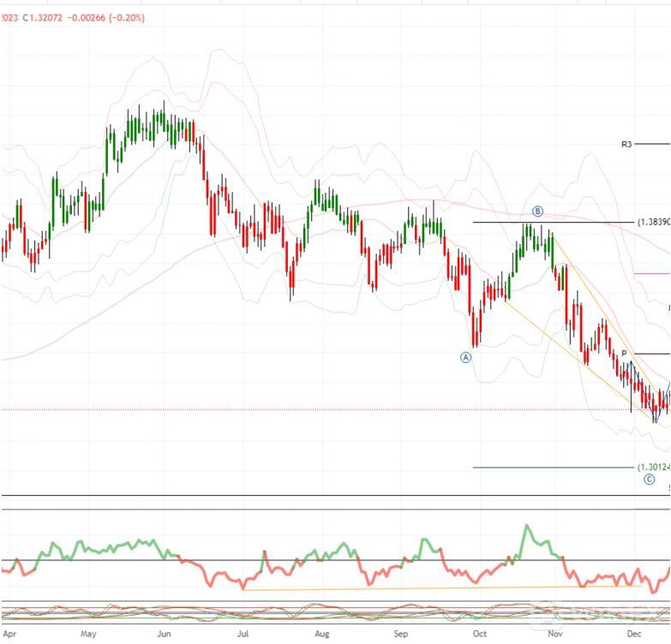The width and height of the screenshot is (671, 644).
Task: Click the green horizontal line near 1.30124
Action: tap(548, 468)
